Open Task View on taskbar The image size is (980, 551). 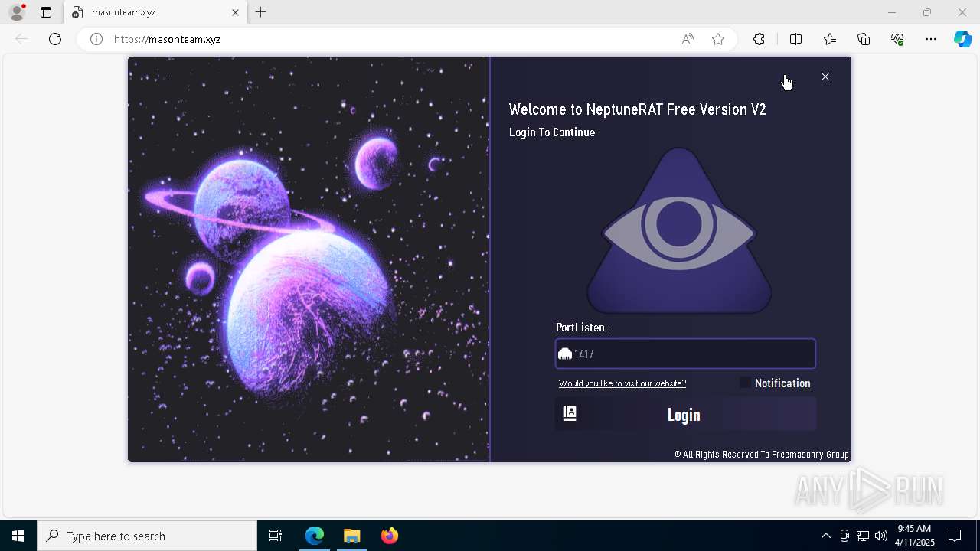coord(276,536)
